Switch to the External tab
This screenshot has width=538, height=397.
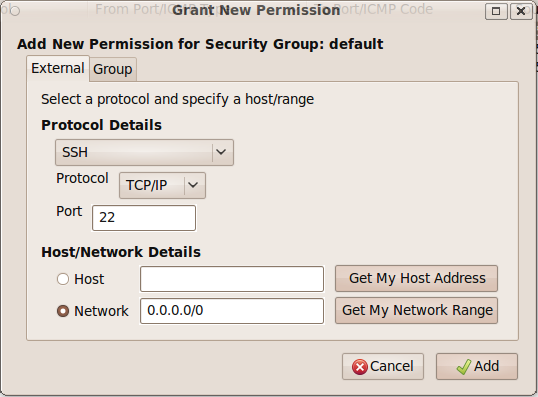pos(58,68)
